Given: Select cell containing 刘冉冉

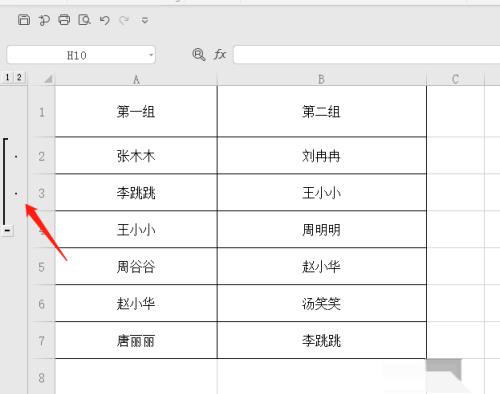Looking at the screenshot, I should coord(321,156).
